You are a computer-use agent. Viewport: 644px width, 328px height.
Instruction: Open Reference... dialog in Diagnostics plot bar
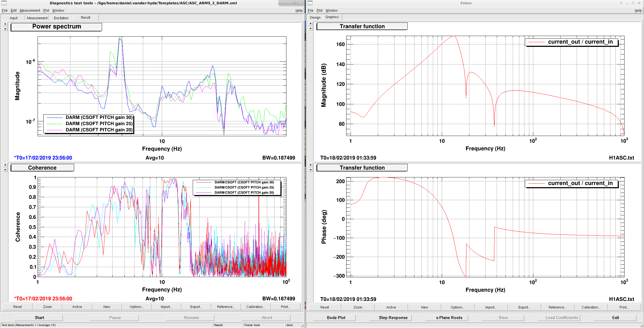(226, 307)
